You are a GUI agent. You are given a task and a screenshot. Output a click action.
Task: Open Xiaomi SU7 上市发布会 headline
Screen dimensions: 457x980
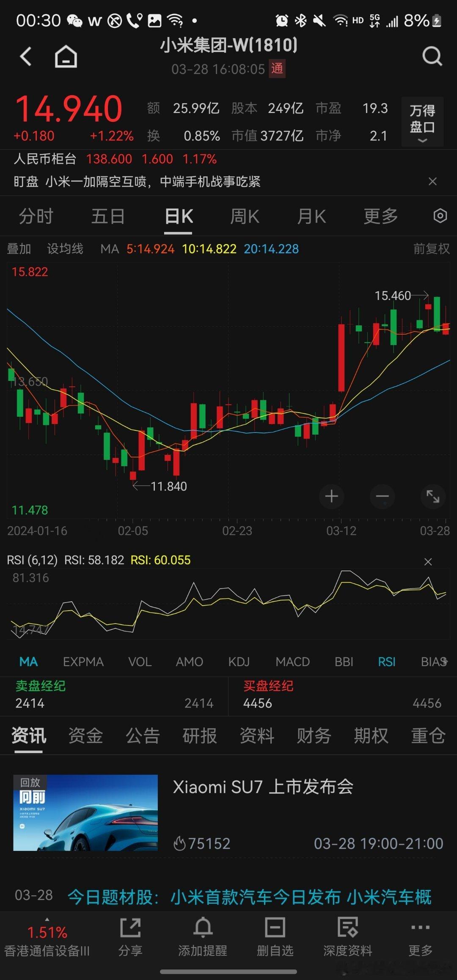pyautogui.click(x=263, y=787)
